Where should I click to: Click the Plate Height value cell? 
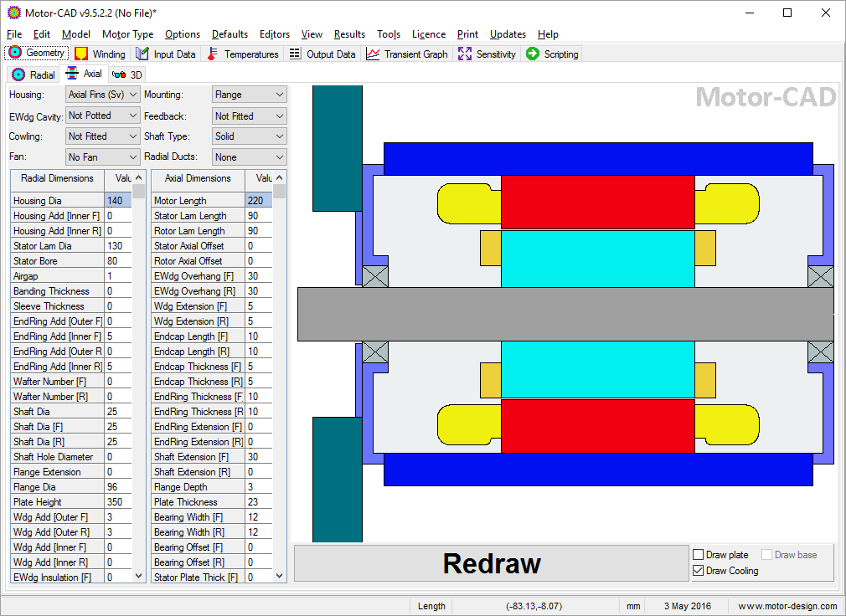117,501
